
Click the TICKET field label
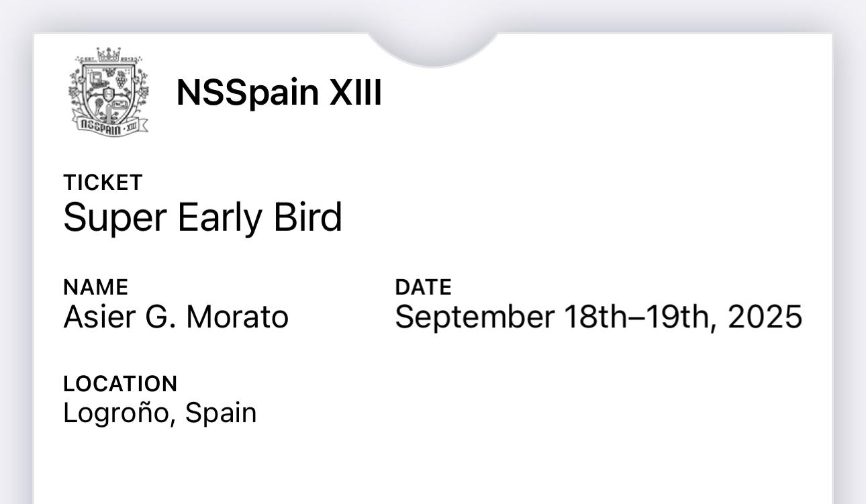[x=103, y=183]
